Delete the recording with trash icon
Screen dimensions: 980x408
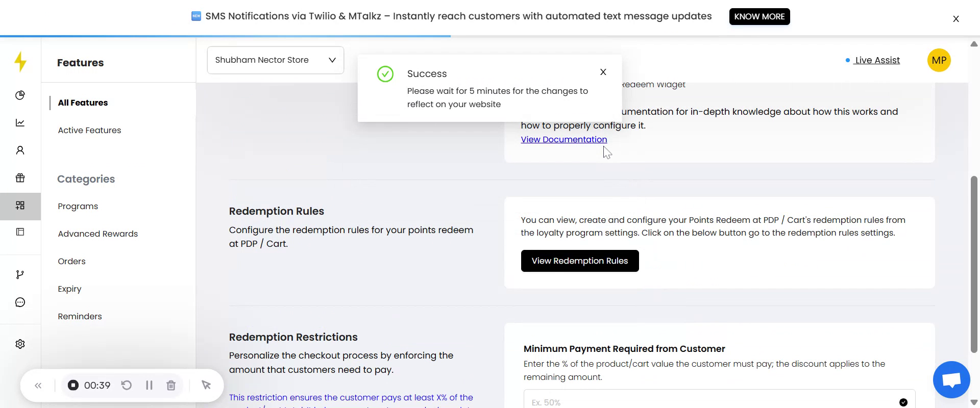[171, 386]
